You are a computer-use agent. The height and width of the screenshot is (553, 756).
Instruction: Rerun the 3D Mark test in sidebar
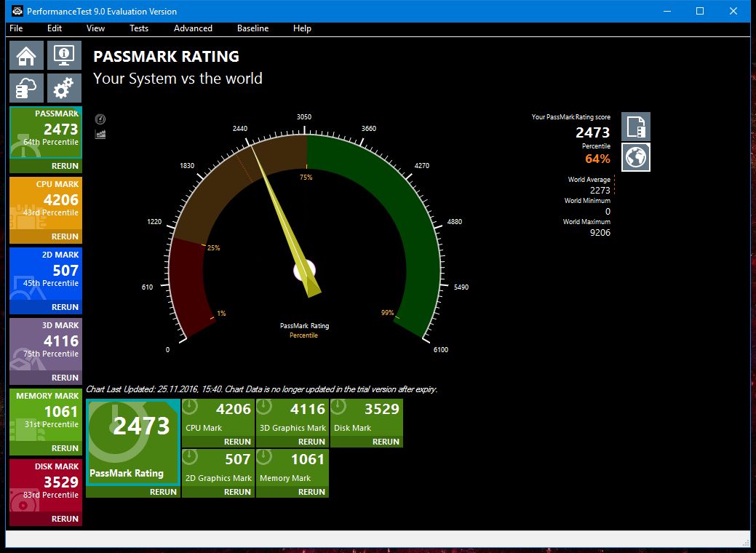pyautogui.click(x=65, y=378)
